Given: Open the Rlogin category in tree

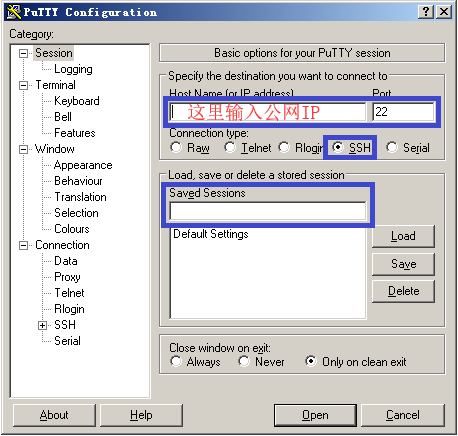Looking at the screenshot, I should click(69, 309).
